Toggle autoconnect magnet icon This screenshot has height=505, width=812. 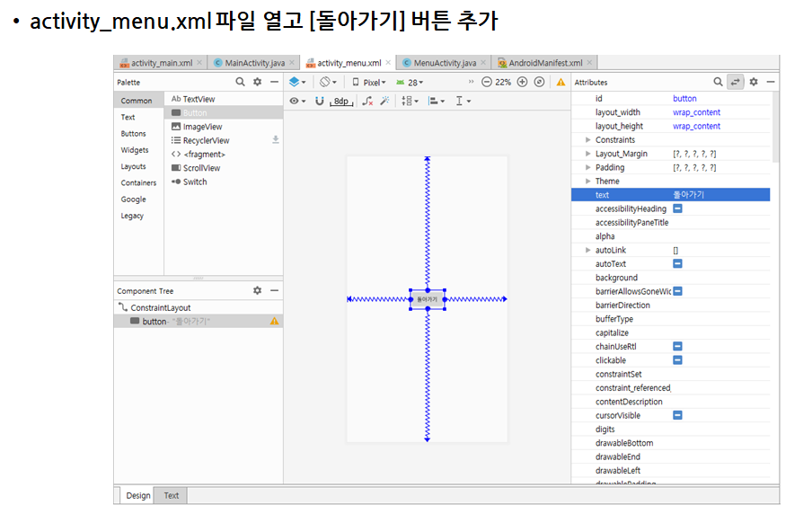[x=319, y=101]
